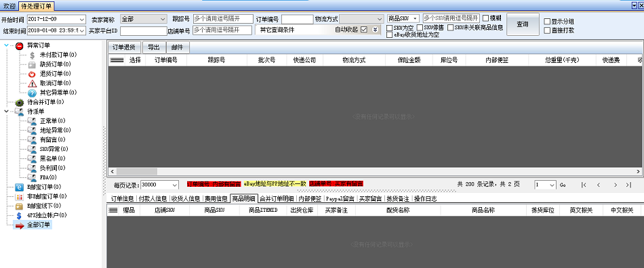Enable the 模糊 fuzzy search checkbox
The width and height of the screenshot is (644, 268).
click(x=485, y=18)
